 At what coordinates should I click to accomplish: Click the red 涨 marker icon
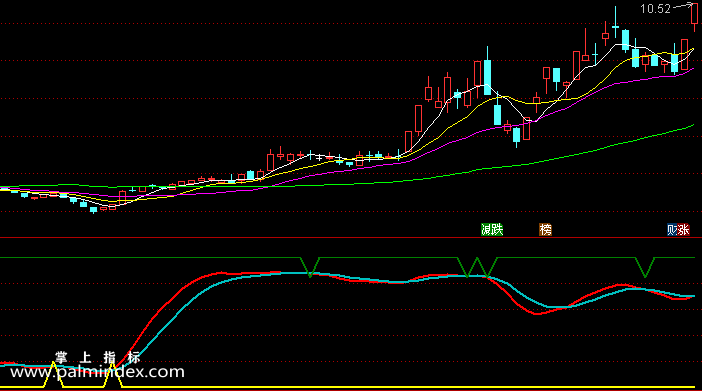tap(684, 230)
